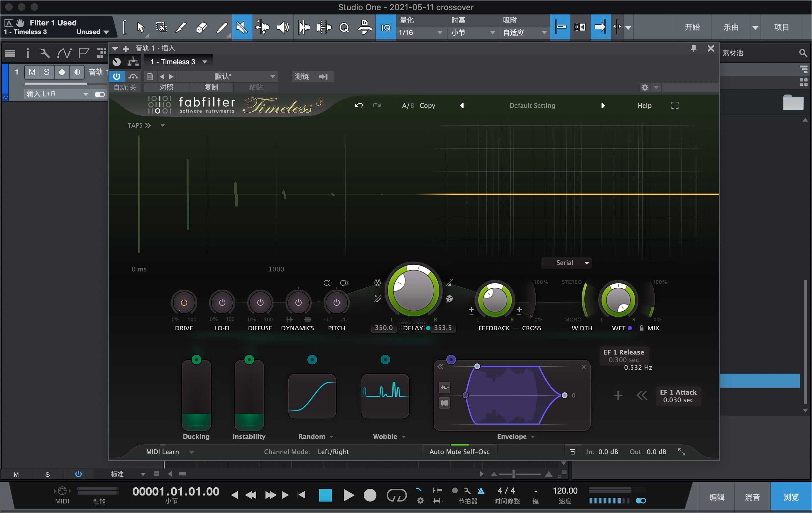Viewport: 812px width, 513px height.
Task: Open the Envelope source menu
Action: [516, 436]
